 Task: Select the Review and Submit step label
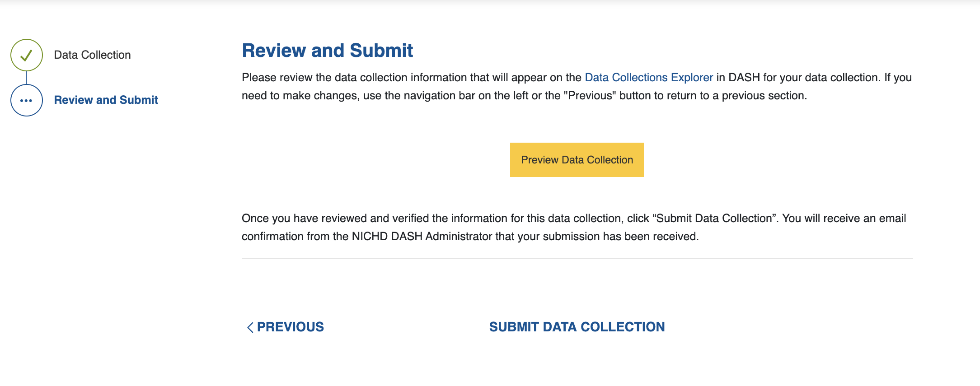pyautogui.click(x=106, y=100)
